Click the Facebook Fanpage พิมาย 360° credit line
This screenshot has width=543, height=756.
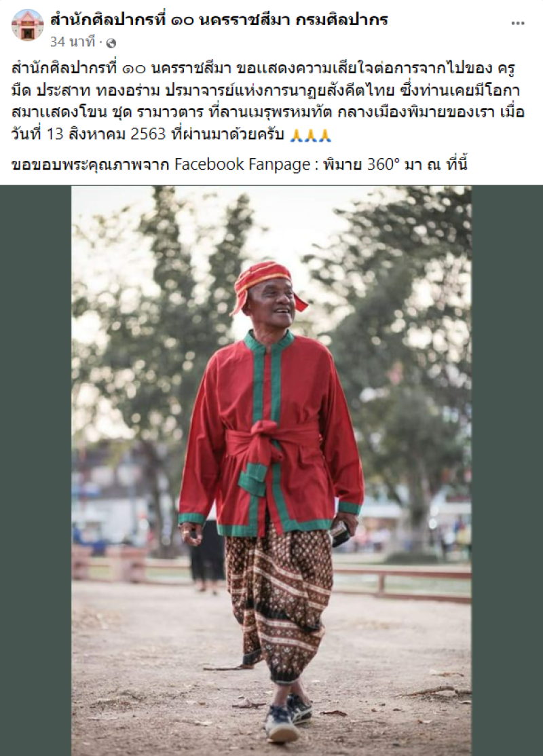(x=240, y=165)
